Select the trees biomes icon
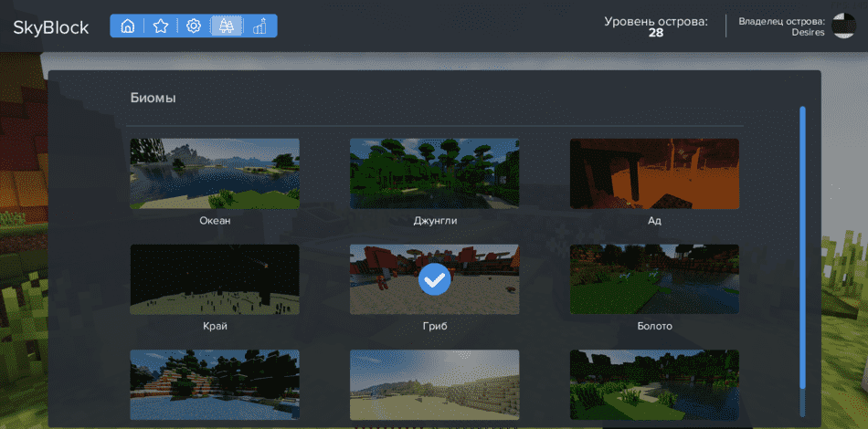The height and width of the screenshot is (429, 868). click(x=227, y=26)
